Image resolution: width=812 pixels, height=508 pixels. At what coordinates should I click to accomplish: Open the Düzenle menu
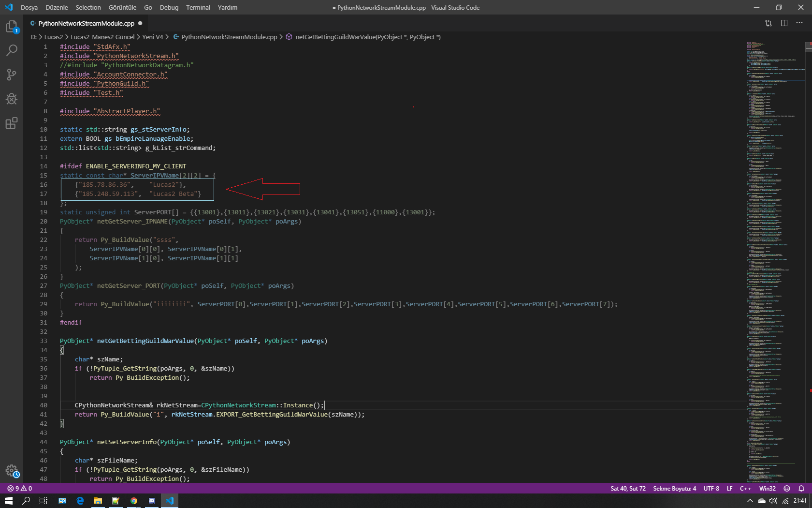[57, 7]
